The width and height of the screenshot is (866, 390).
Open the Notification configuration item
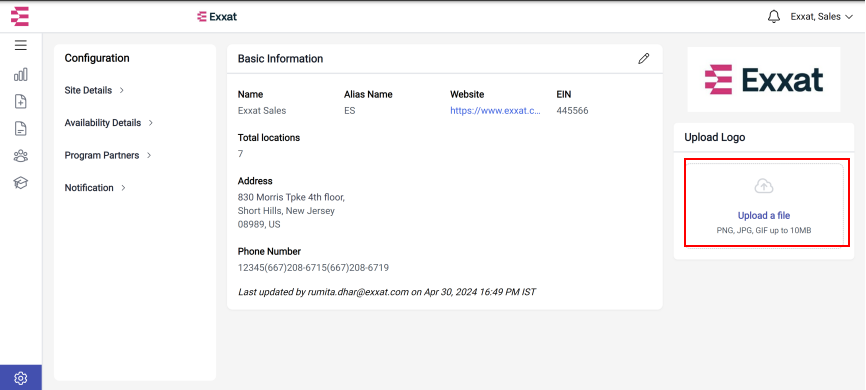[x=95, y=188]
